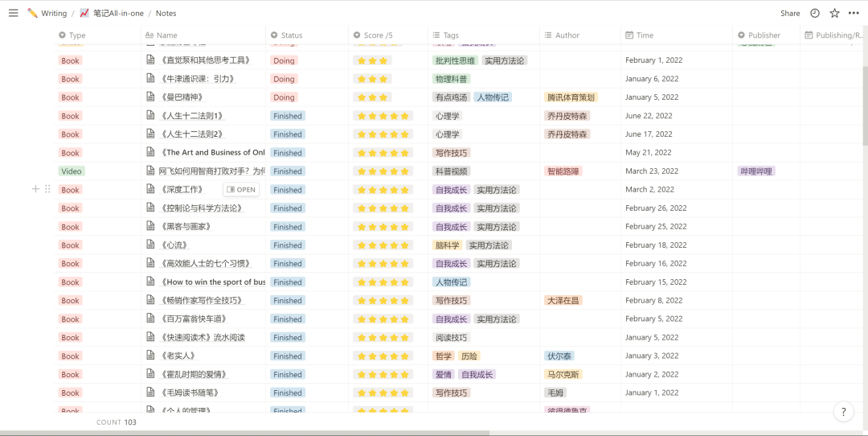
Task: Open 《直觉泵和其他思考工具》 title
Action: pos(206,60)
